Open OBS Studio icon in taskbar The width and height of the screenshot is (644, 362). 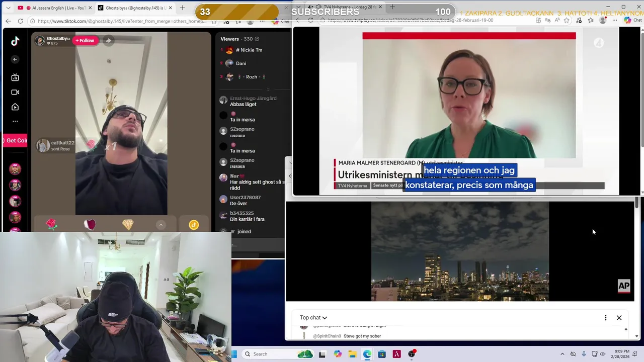[x=412, y=354]
